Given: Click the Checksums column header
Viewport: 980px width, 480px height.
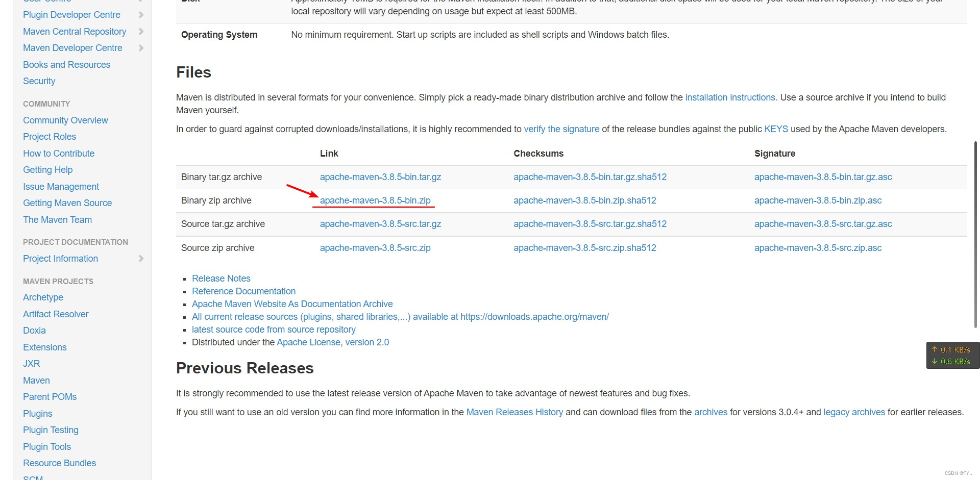Looking at the screenshot, I should (x=538, y=154).
